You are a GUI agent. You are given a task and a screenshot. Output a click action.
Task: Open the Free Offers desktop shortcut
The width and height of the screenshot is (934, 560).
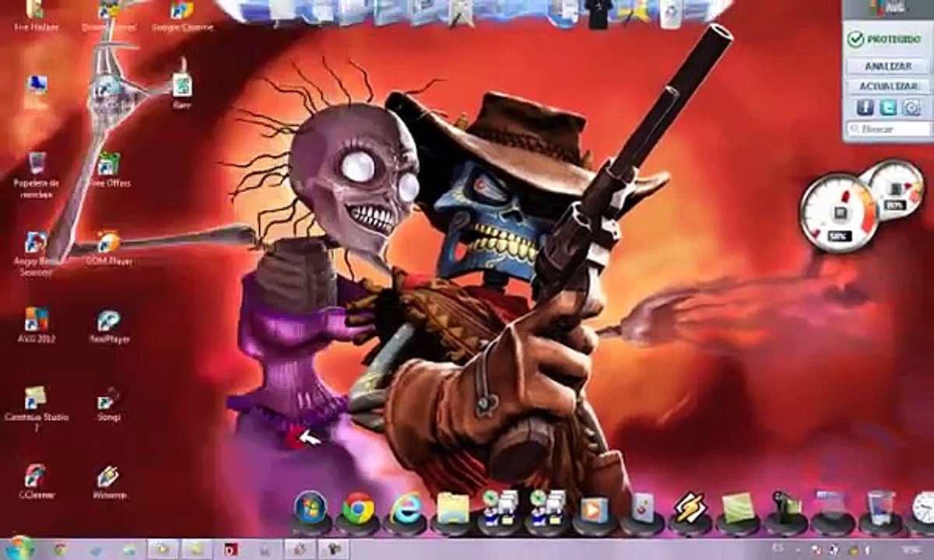(x=108, y=170)
